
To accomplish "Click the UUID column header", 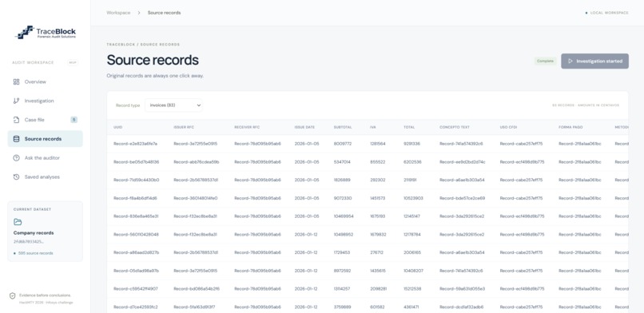I will pos(118,127).
